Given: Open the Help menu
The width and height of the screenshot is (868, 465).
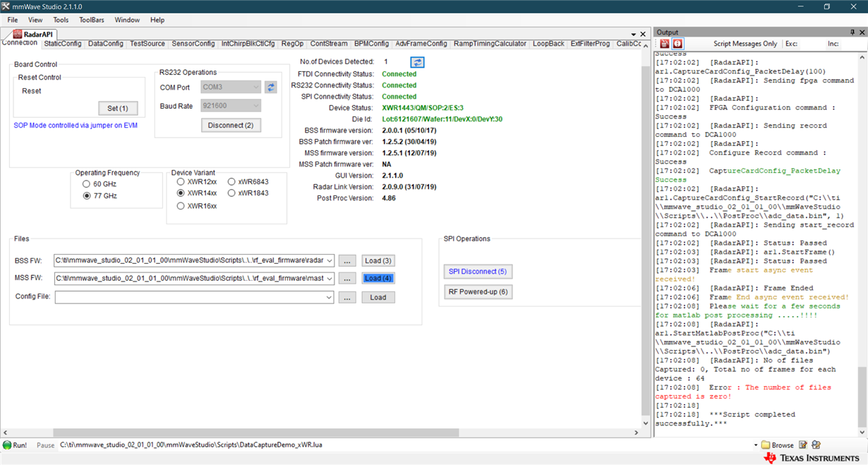Looking at the screenshot, I should coord(157,20).
